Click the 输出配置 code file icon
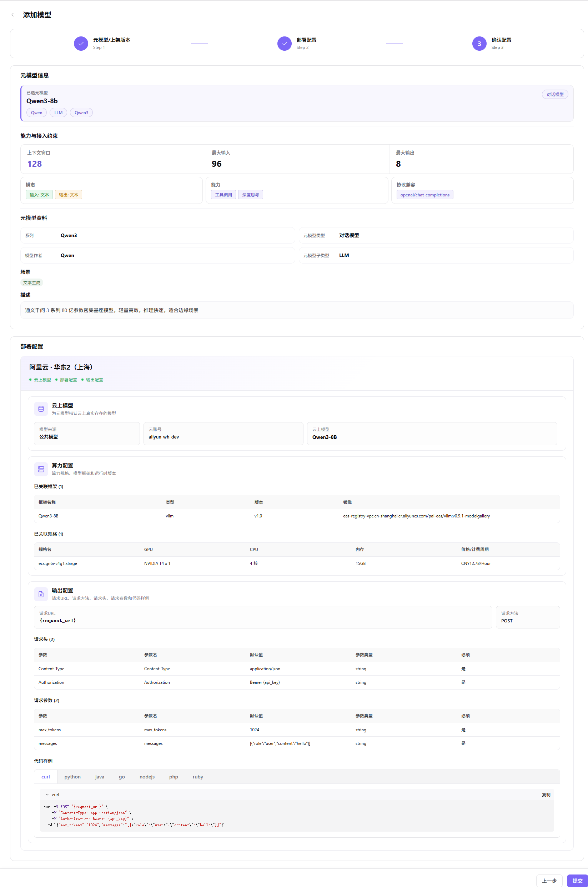The image size is (588, 887). 41,594
